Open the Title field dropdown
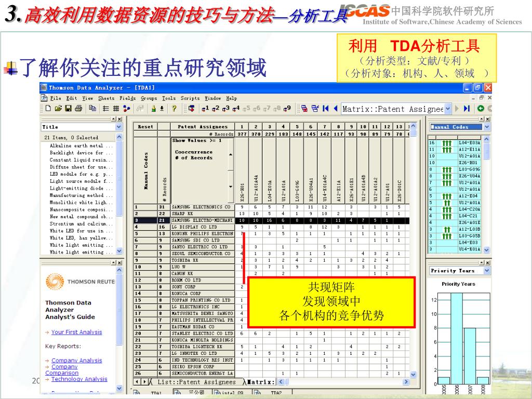The width and height of the screenshot is (532, 399). (119, 127)
